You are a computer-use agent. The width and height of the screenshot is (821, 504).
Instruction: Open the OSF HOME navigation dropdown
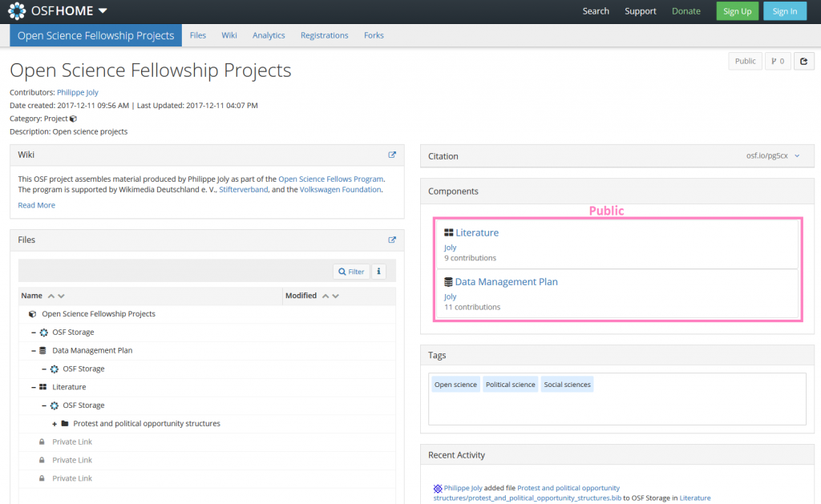click(103, 11)
